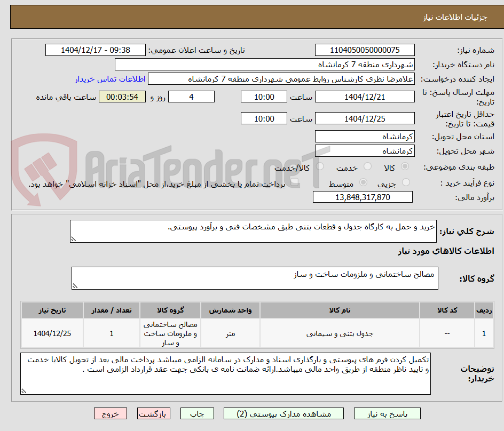The width and height of the screenshot is (504, 431).
Task: Click the اطلاعات کالاهای مورد نیاز heading
Action: (x=446, y=251)
